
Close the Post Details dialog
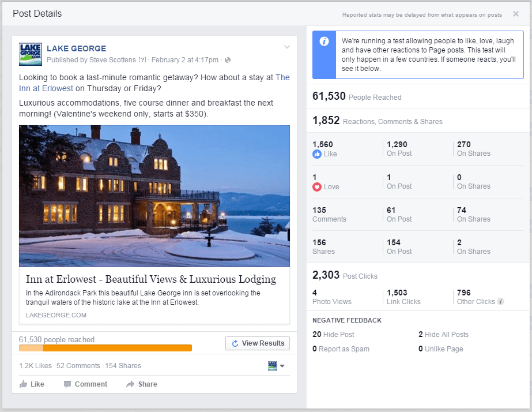[516, 14]
